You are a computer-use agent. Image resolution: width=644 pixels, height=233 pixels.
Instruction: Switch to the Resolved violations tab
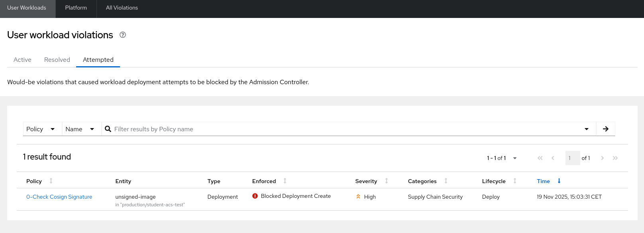pos(57,60)
